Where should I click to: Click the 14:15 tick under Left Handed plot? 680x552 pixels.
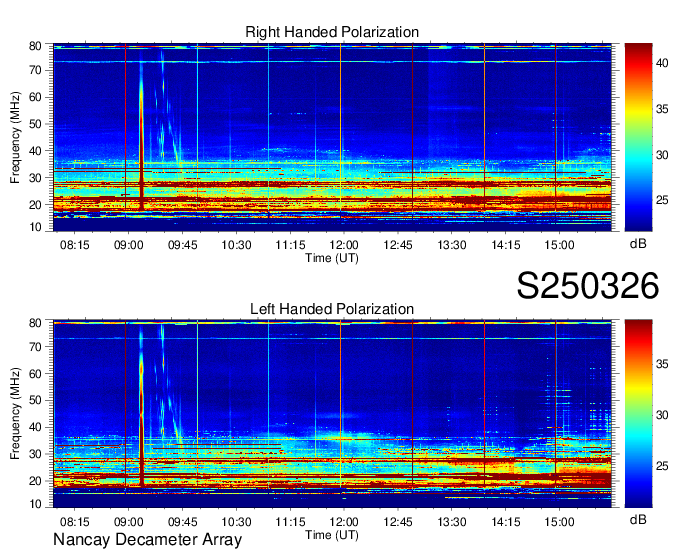point(506,522)
